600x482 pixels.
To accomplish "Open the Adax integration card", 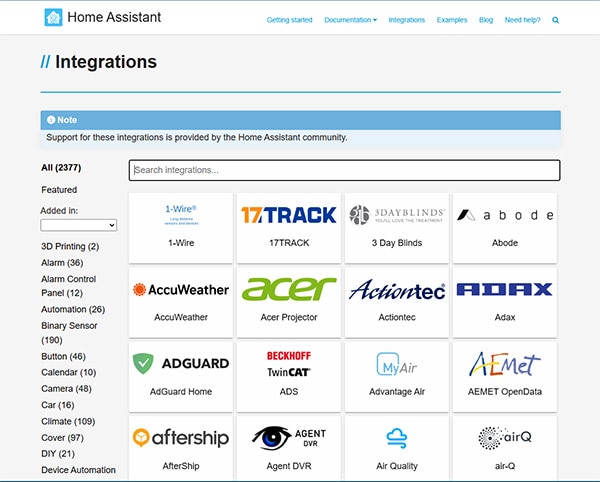I will [x=505, y=302].
